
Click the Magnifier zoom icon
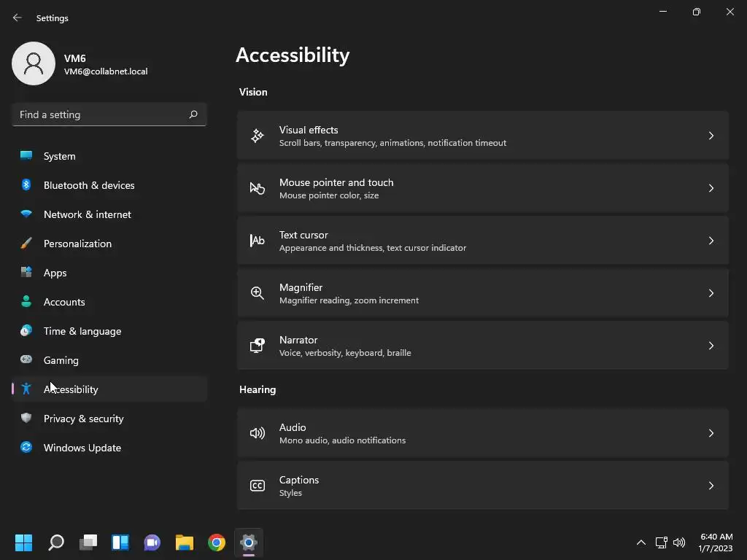(x=258, y=293)
